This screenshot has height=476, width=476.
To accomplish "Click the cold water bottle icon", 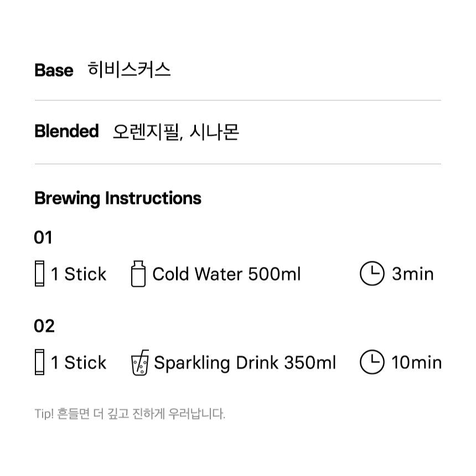I will tap(138, 274).
